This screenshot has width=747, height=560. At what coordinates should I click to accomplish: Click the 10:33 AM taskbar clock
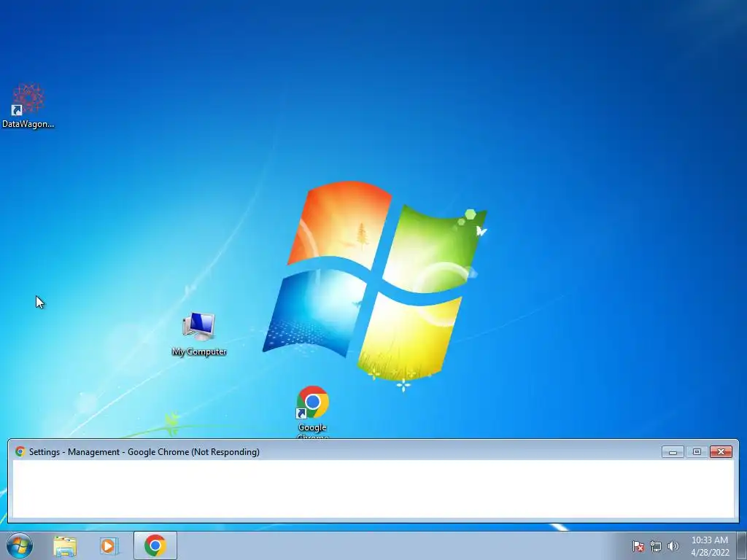coord(710,546)
